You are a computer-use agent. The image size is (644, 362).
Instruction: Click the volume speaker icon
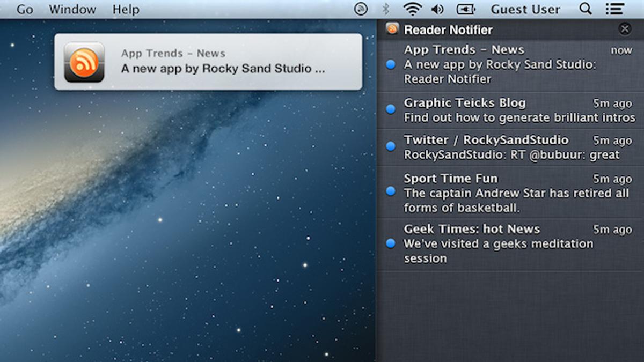(x=437, y=9)
